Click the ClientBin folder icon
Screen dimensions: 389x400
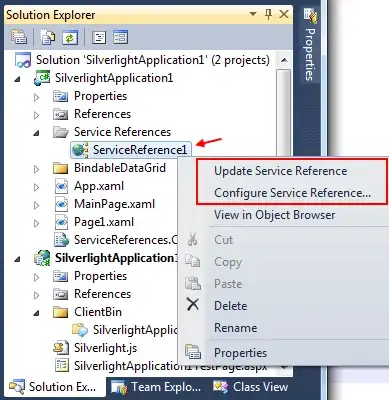[61, 312]
